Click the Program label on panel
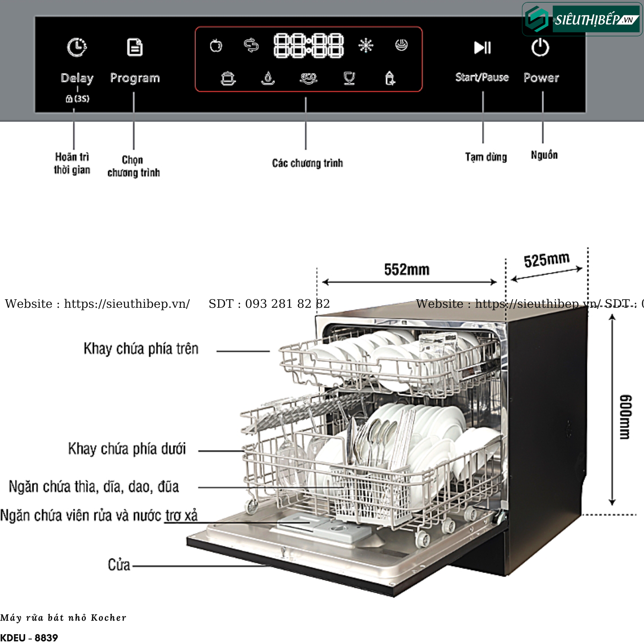The height and width of the screenshot is (644, 644). pyautogui.click(x=135, y=78)
